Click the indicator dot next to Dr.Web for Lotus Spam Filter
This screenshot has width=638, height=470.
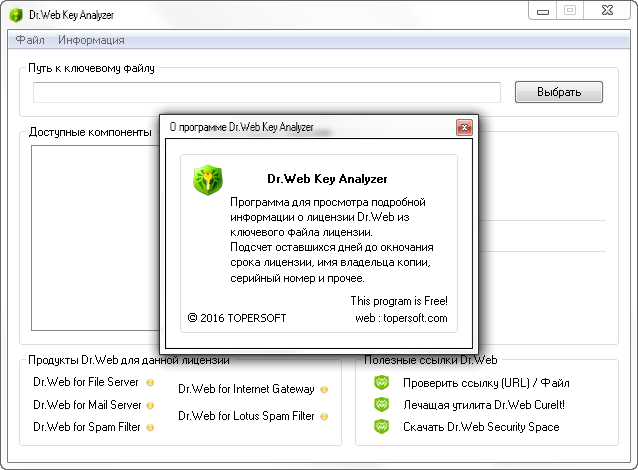pyautogui.click(x=324, y=416)
